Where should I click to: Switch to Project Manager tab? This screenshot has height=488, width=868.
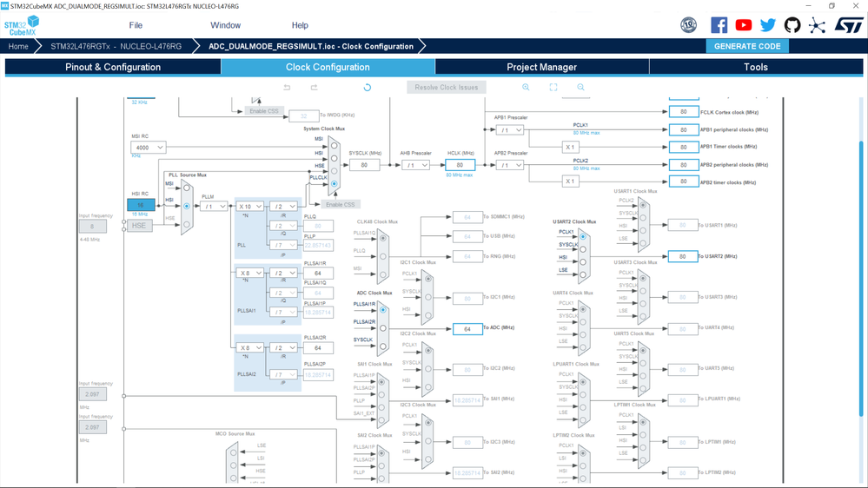(x=542, y=67)
